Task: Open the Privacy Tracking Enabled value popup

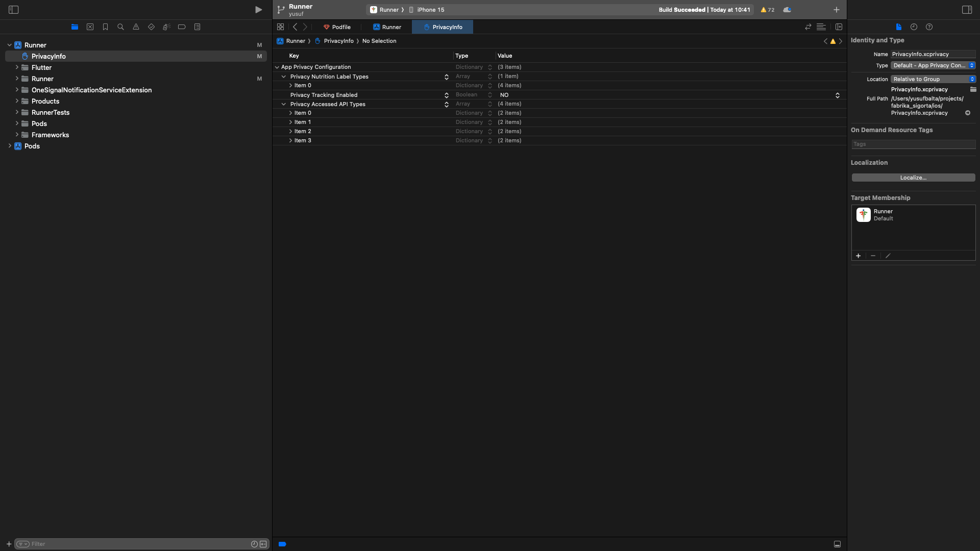Action: 837,95
